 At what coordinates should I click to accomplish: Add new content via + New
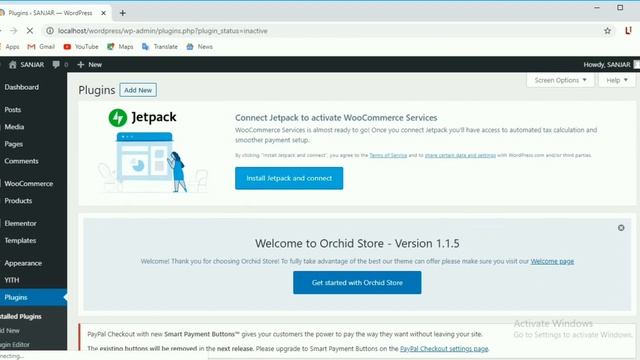click(x=89, y=64)
